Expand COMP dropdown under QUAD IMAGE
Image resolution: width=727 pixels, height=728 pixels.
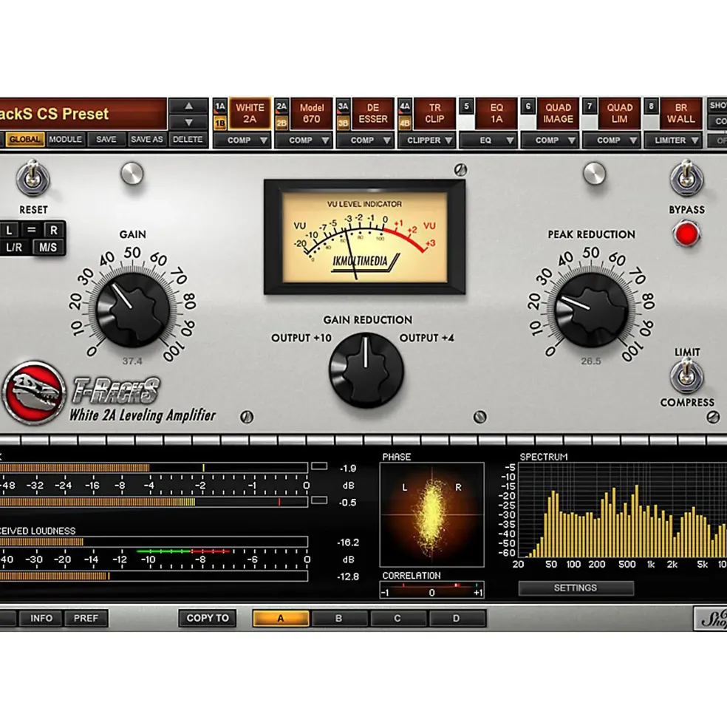click(x=550, y=140)
